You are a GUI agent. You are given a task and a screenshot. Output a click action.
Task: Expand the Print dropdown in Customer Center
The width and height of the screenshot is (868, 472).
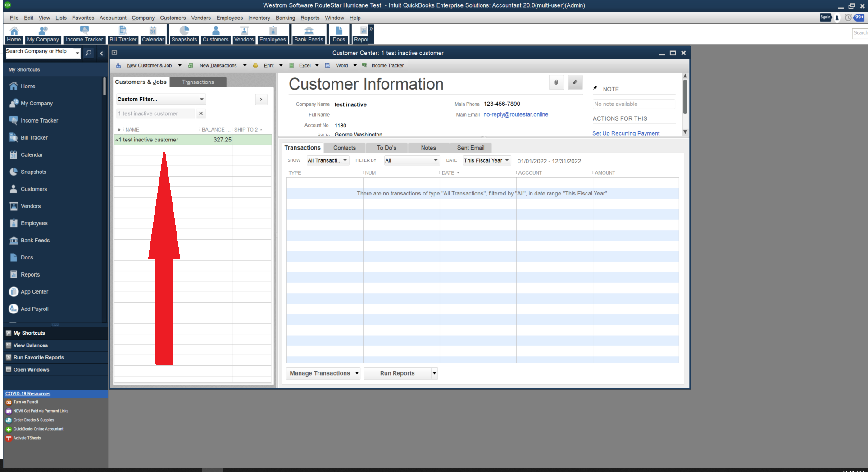(x=281, y=66)
